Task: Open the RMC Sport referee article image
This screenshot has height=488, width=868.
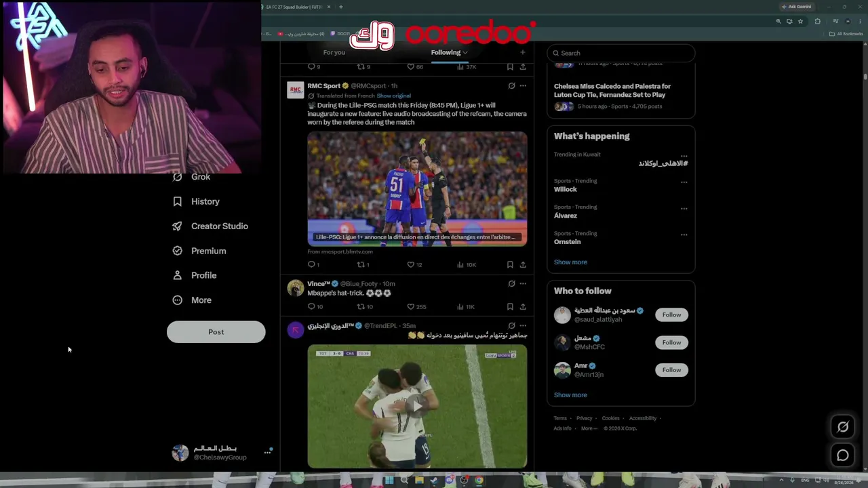Action: point(417,188)
